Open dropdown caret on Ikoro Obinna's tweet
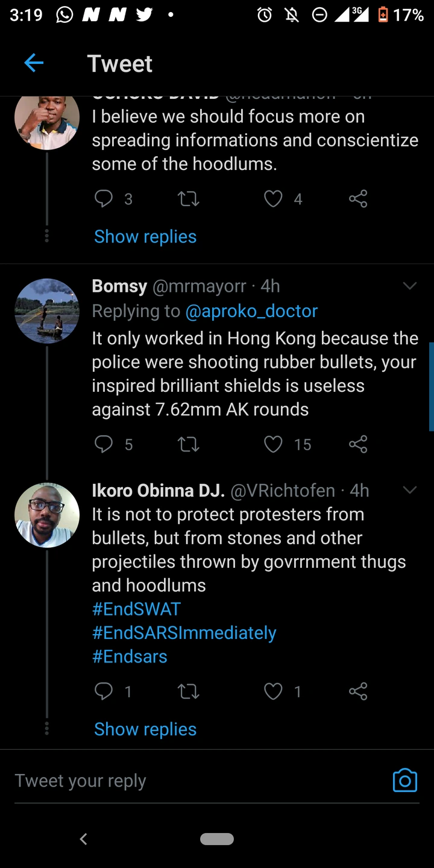 (410, 490)
